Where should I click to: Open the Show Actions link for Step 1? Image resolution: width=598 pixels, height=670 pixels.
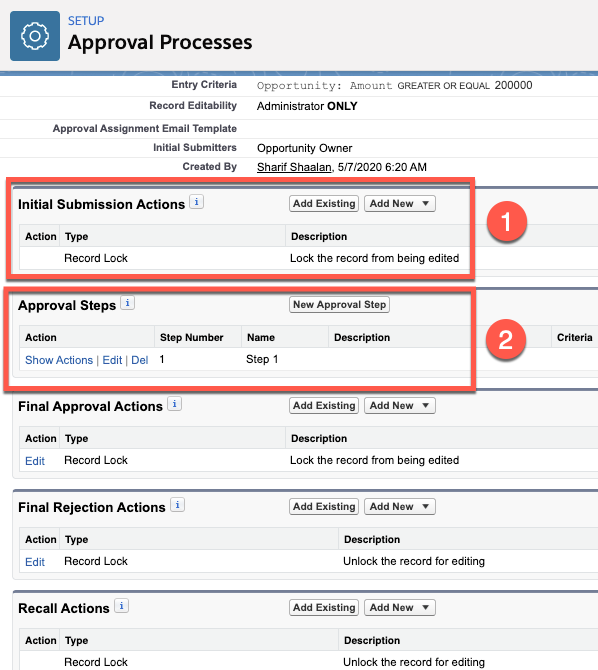click(59, 360)
